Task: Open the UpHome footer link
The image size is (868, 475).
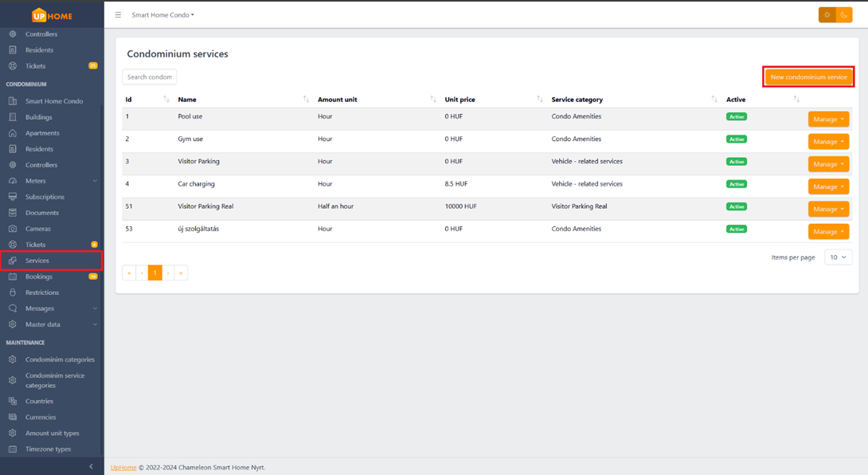Action: [x=123, y=468]
